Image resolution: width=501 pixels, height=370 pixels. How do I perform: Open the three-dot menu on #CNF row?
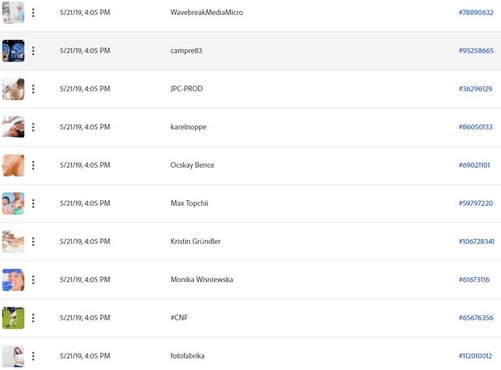[33, 318]
